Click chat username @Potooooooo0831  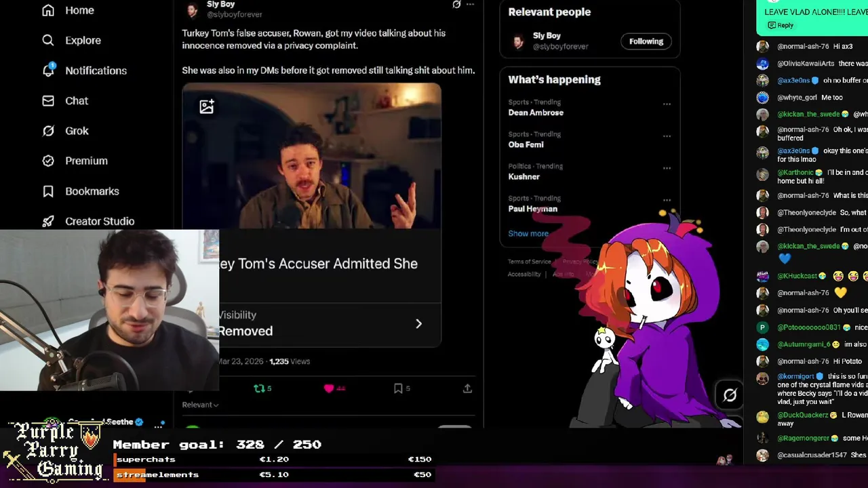pyautogui.click(x=808, y=327)
